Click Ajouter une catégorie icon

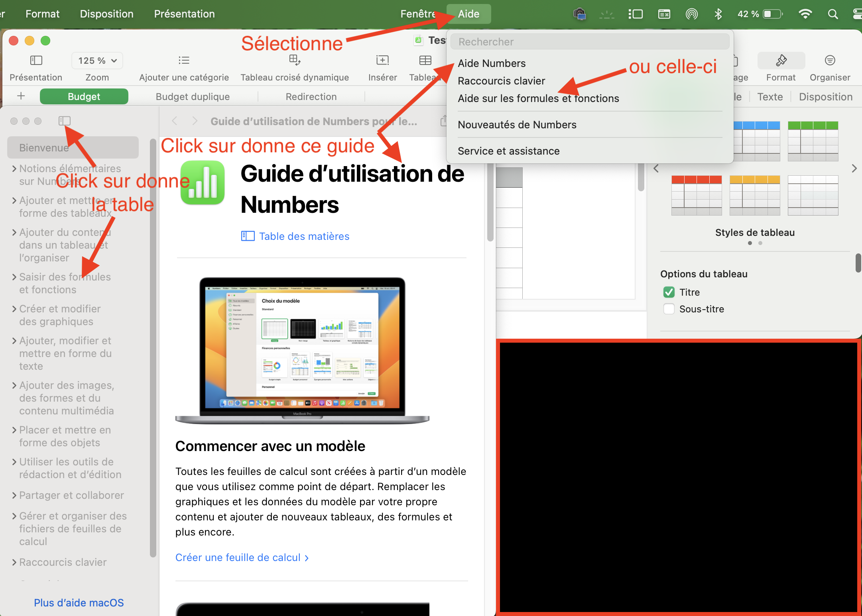pyautogui.click(x=184, y=61)
